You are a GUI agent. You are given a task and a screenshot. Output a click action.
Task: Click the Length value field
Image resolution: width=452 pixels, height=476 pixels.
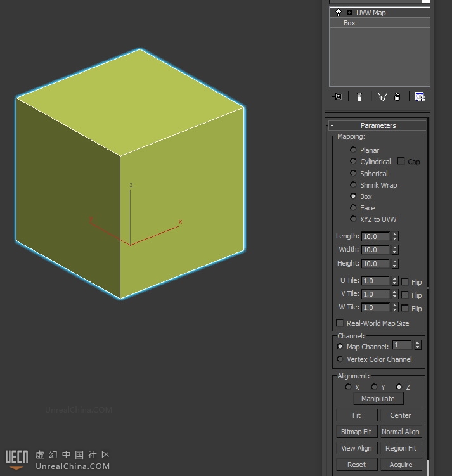click(x=375, y=236)
